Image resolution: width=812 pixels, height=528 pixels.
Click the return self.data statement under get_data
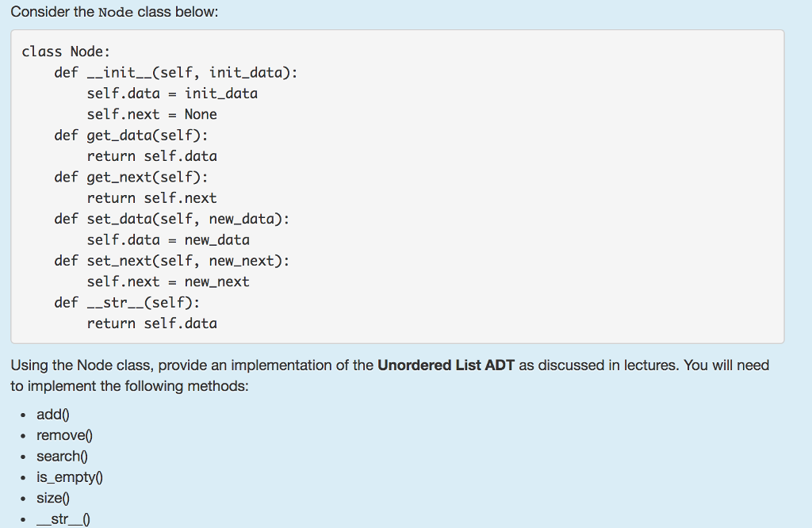coord(153,155)
